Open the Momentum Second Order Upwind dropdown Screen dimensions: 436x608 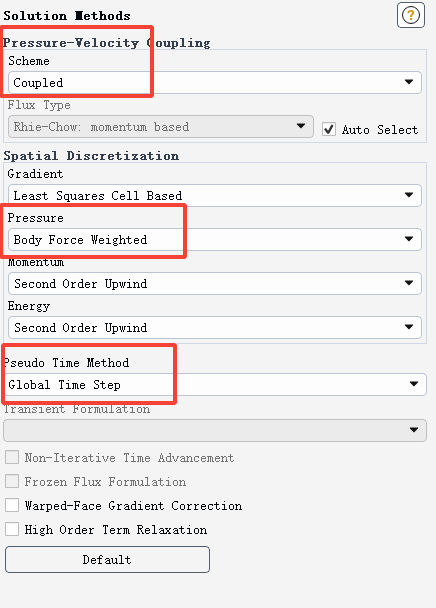[215, 283]
